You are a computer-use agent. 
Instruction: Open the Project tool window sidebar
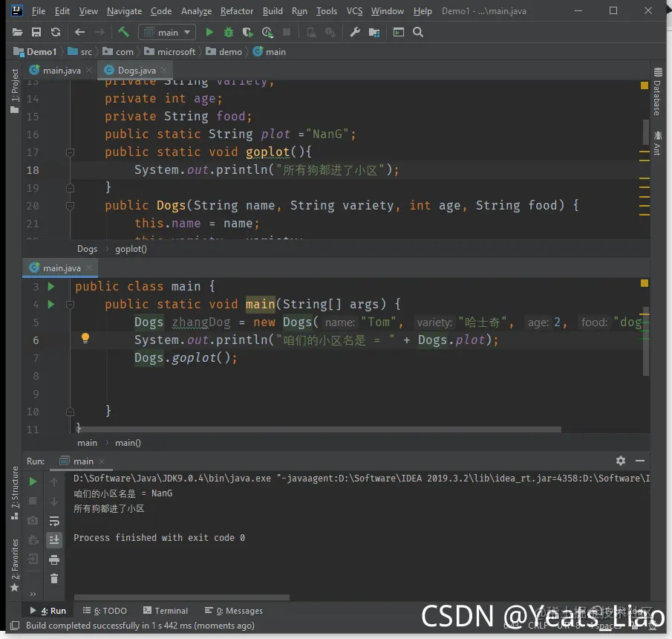click(15, 91)
